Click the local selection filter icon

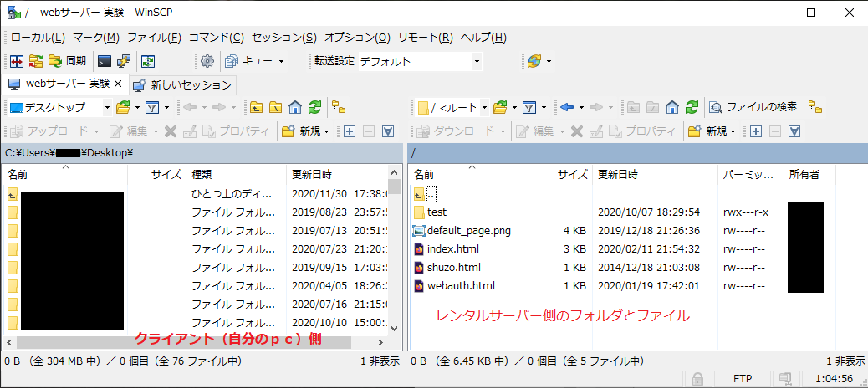click(388, 131)
